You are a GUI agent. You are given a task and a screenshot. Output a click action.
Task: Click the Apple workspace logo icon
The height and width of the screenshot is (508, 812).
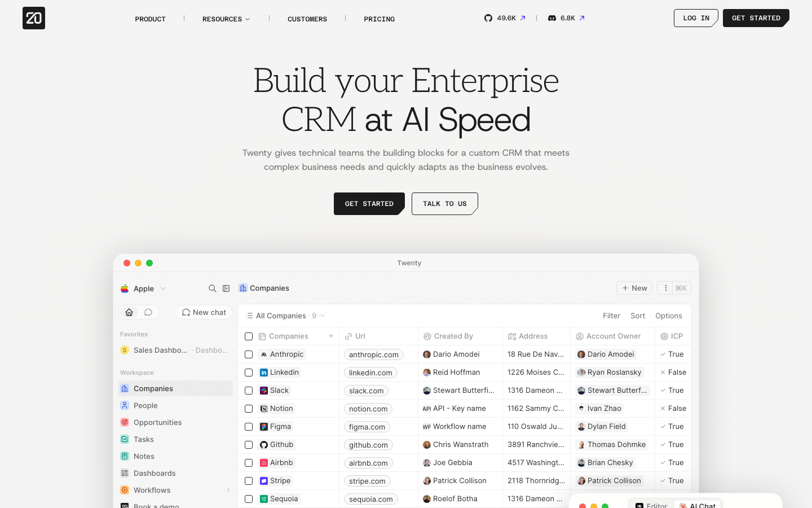tap(125, 288)
